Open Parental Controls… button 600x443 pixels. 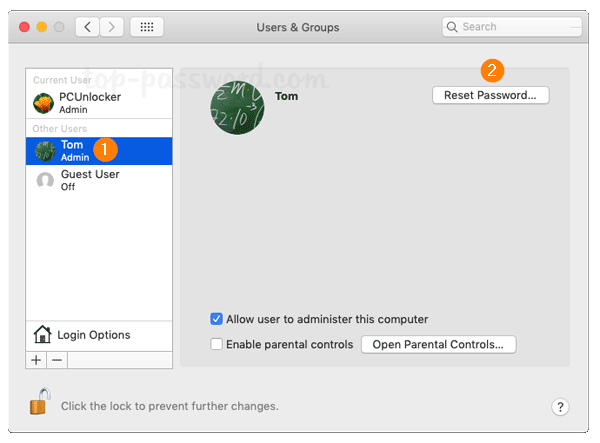[439, 344]
